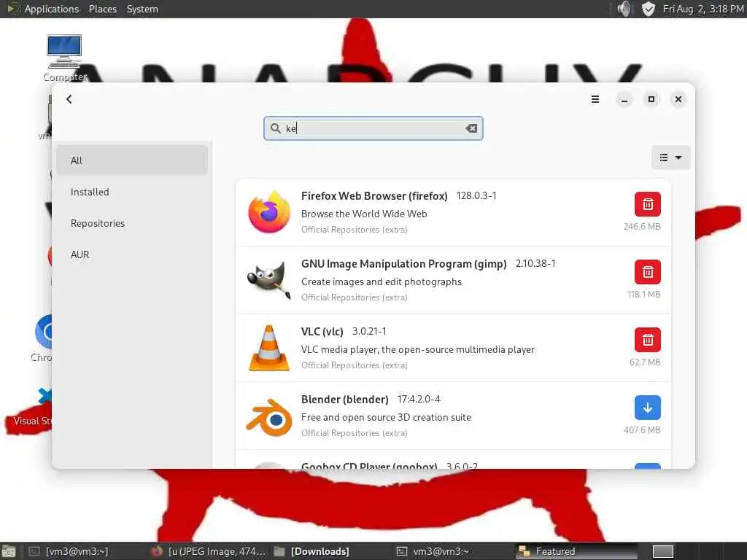Click 'Free and open source 3D creation suite'
The image size is (747, 560).
point(386,417)
